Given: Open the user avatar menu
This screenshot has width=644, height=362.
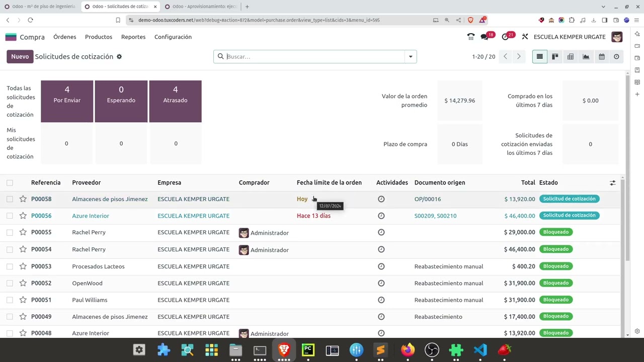Looking at the screenshot, I should click(617, 37).
